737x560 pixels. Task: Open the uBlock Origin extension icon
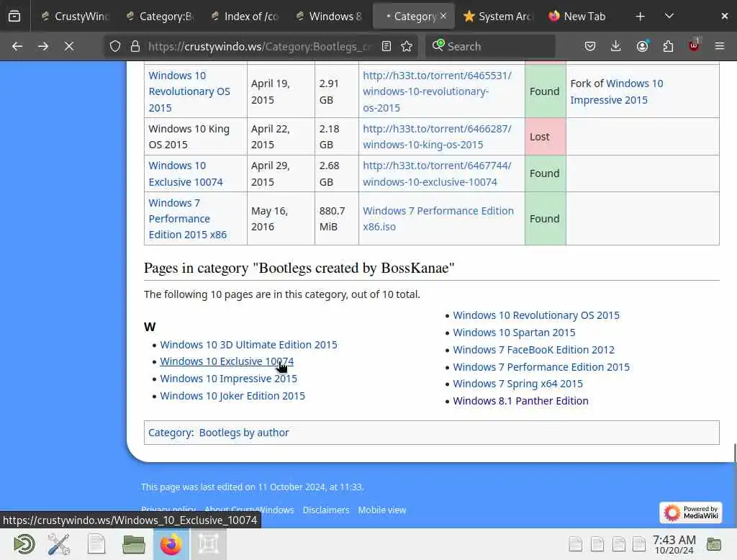pyautogui.click(x=695, y=45)
